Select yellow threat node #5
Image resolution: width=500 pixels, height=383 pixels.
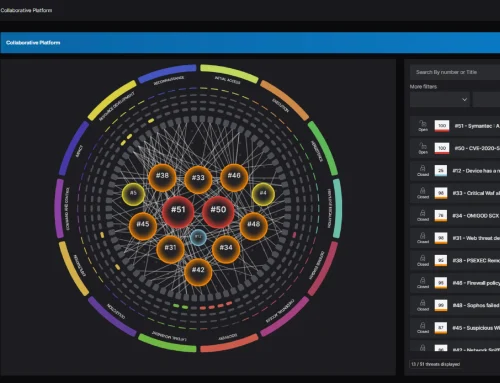133,194
